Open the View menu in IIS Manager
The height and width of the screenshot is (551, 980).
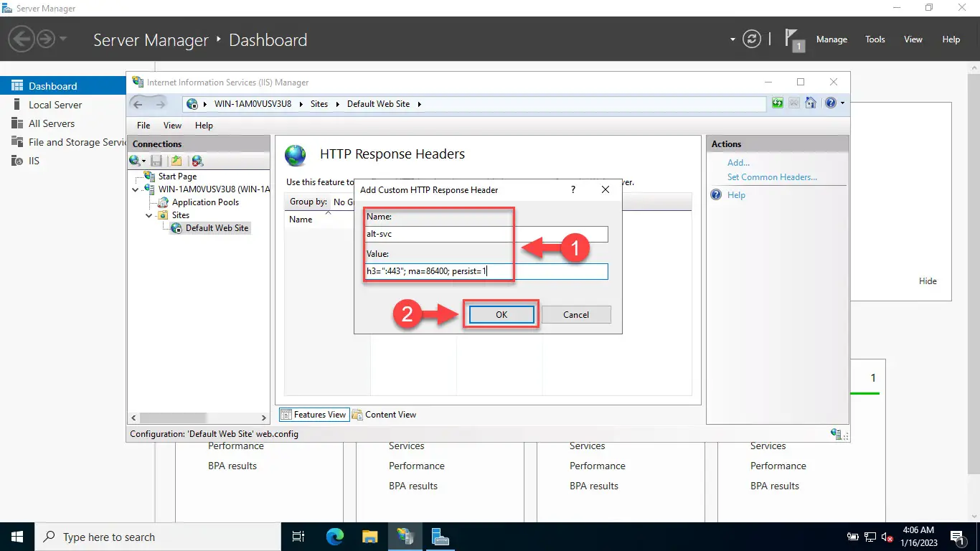click(x=172, y=125)
